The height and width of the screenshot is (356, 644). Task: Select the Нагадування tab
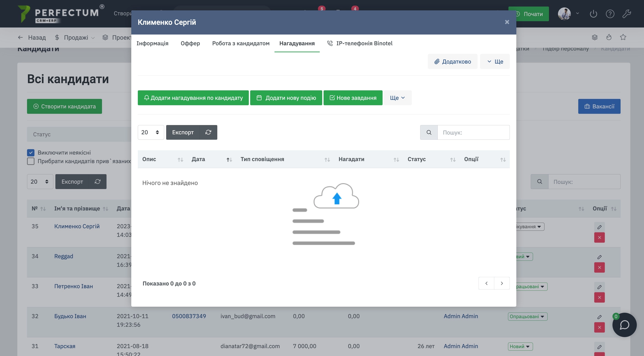297,43
